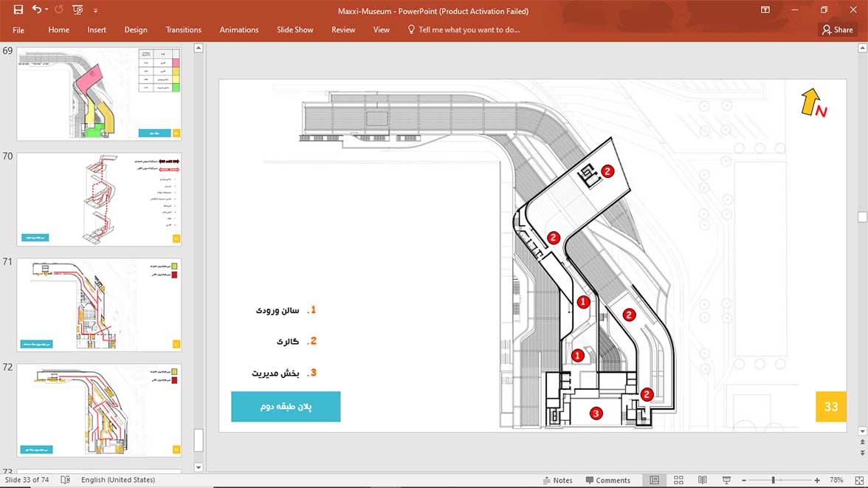Screen dimensions: 868x488
Task: Fit slide to current window icon
Action: tap(859, 480)
